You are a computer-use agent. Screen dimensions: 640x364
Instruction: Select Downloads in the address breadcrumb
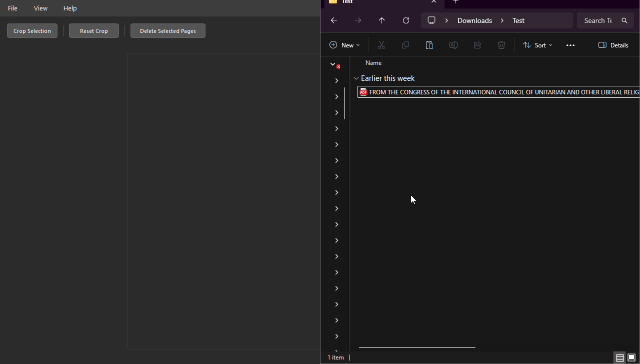(474, 20)
